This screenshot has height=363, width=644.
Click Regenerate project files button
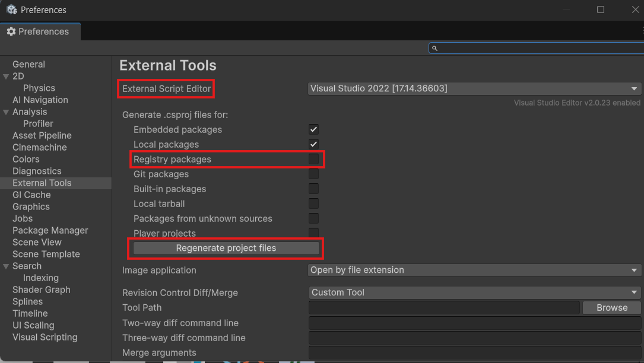(x=226, y=248)
